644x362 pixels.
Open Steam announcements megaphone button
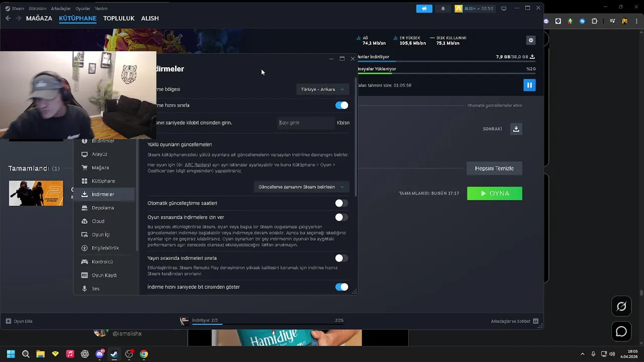tap(424, 9)
